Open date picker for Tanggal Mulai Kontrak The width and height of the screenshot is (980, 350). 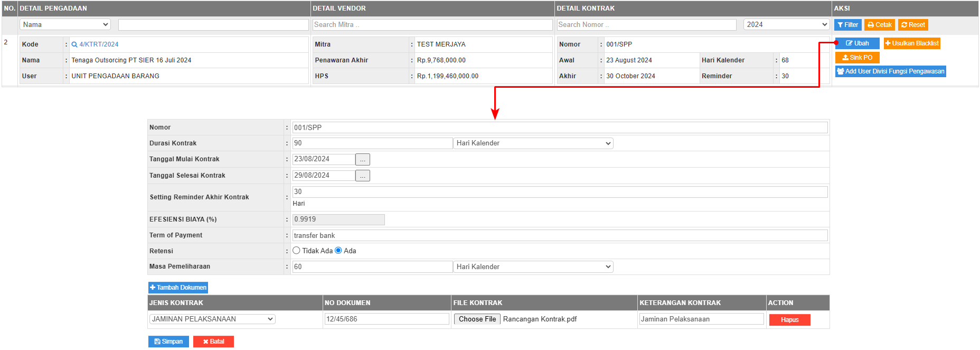point(363,160)
